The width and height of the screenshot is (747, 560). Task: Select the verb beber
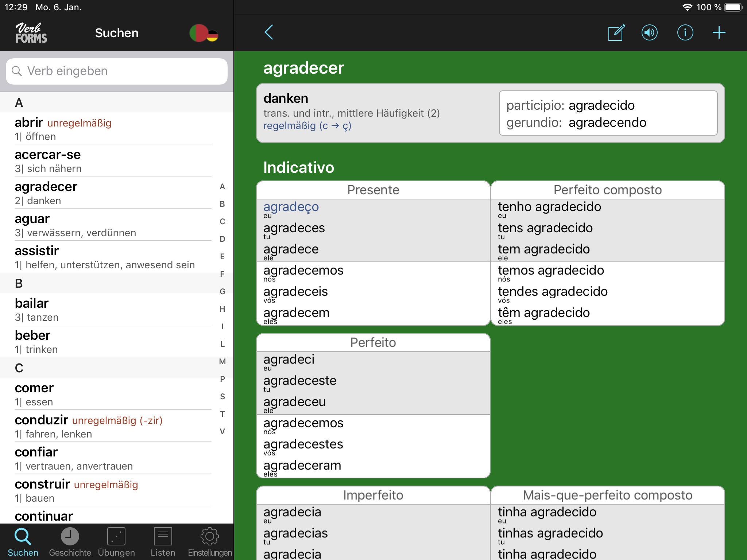113,342
